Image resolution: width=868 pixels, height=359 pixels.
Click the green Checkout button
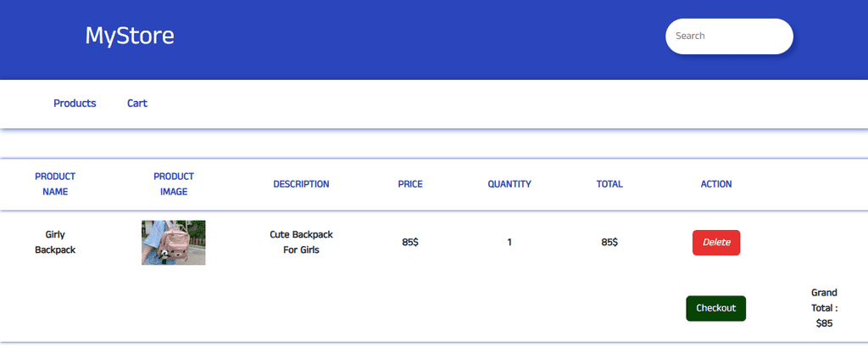click(715, 309)
